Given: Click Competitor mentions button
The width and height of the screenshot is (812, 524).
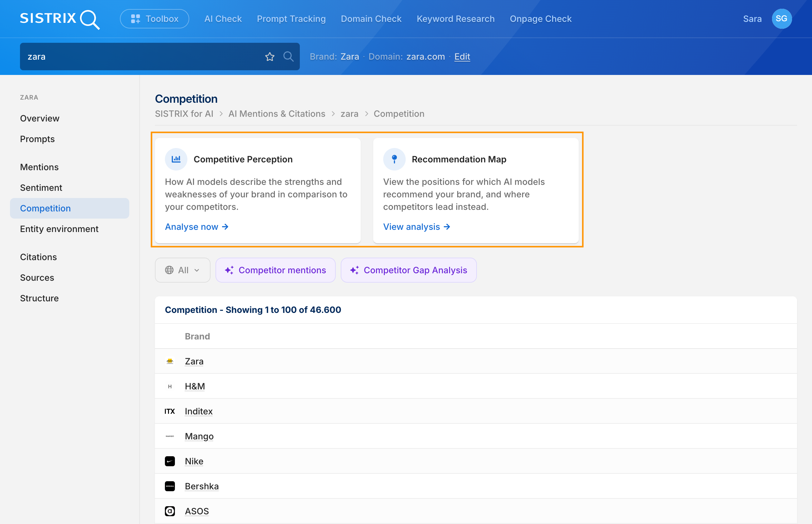Looking at the screenshot, I should 275,270.
